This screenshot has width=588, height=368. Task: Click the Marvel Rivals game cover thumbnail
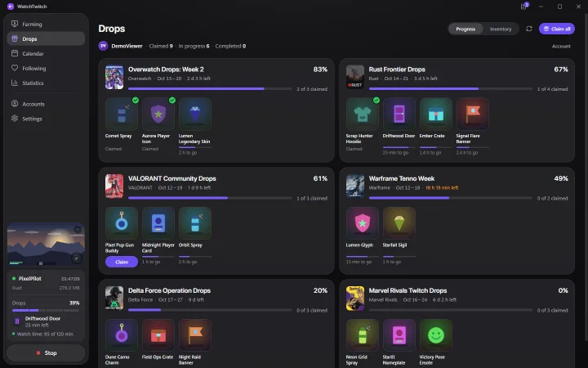pos(355,298)
